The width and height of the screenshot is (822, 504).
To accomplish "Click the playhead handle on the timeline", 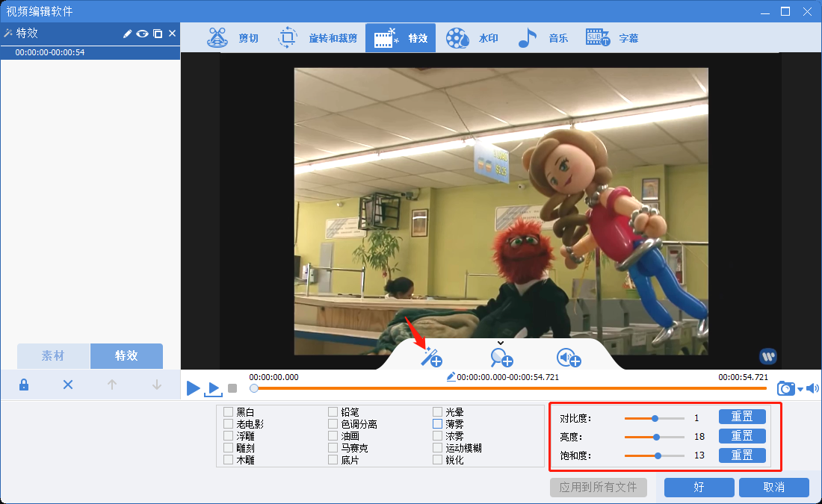I will (254, 388).
